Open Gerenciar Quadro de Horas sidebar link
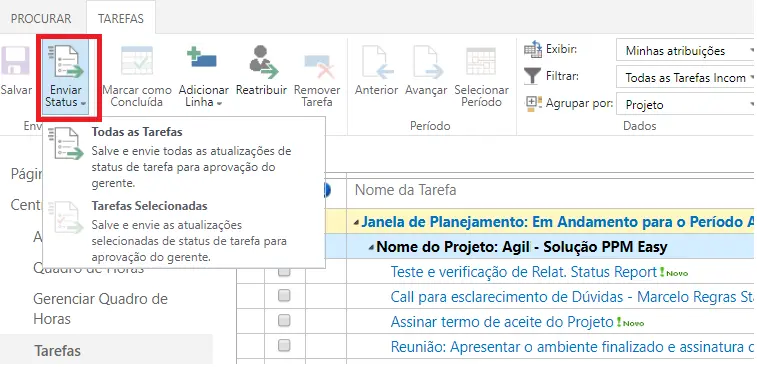Image resolution: width=757 pixels, height=367 pixels. click(x=100, y=309)
